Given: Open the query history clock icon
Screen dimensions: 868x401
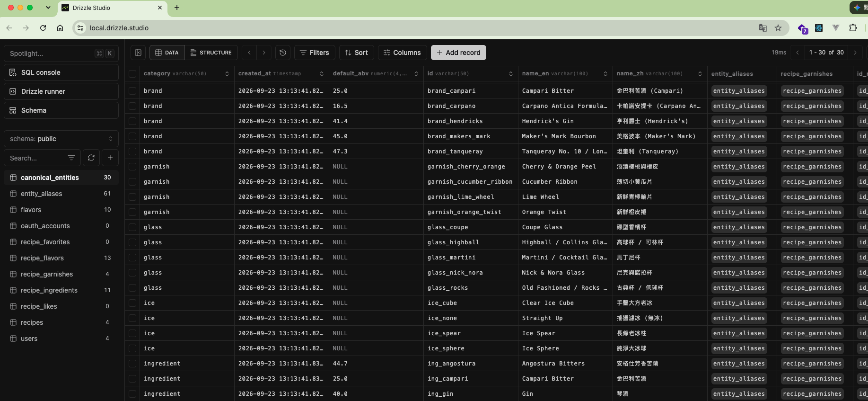Looking at the screenshot, I should click(x=283, y=53).
